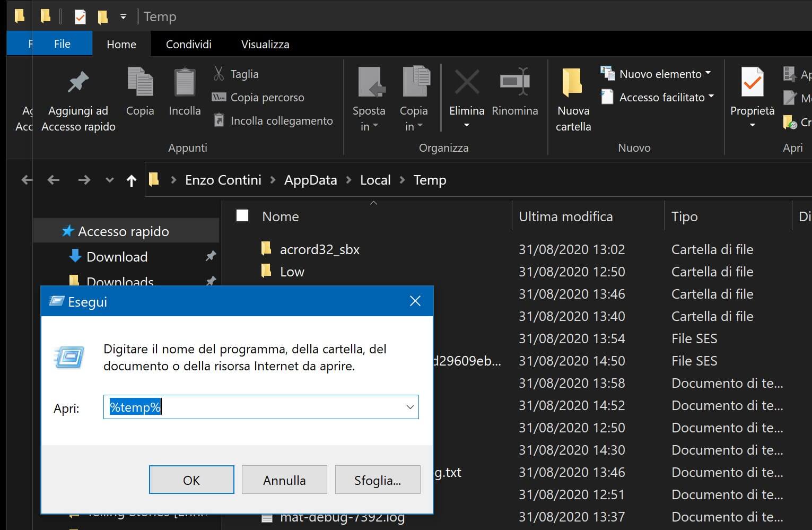Open the Visualizza ribbon tab
Viewport: 812px width, 530px height.
point(265,44)
